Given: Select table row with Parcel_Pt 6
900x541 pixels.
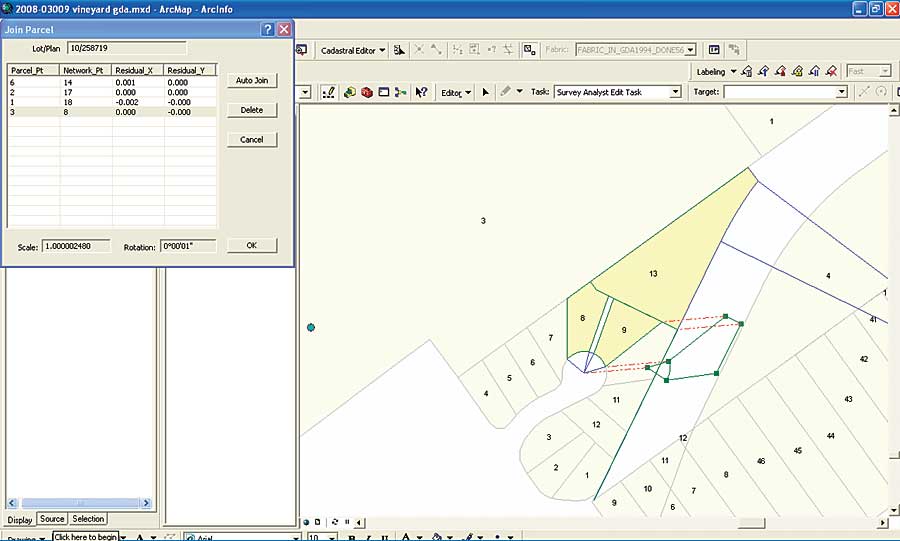Looking at the screenshot, I should pyautogui.click(x=112, y=83).
